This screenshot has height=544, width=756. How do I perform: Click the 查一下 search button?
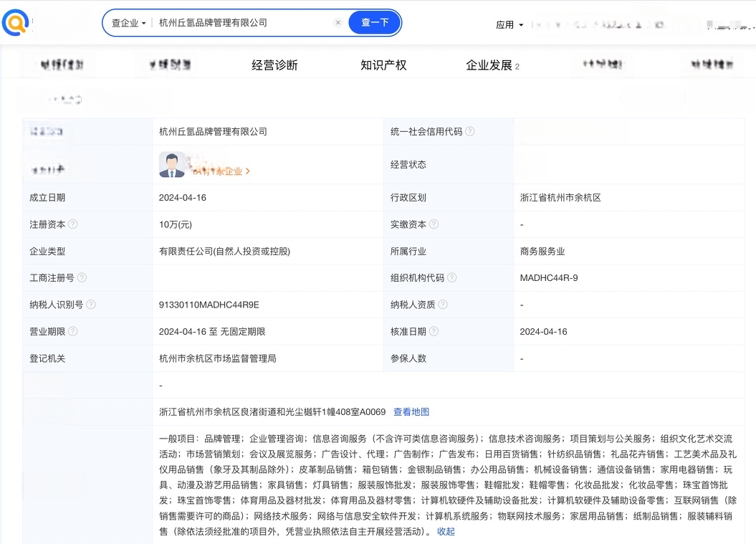click(x=375, y=23)
